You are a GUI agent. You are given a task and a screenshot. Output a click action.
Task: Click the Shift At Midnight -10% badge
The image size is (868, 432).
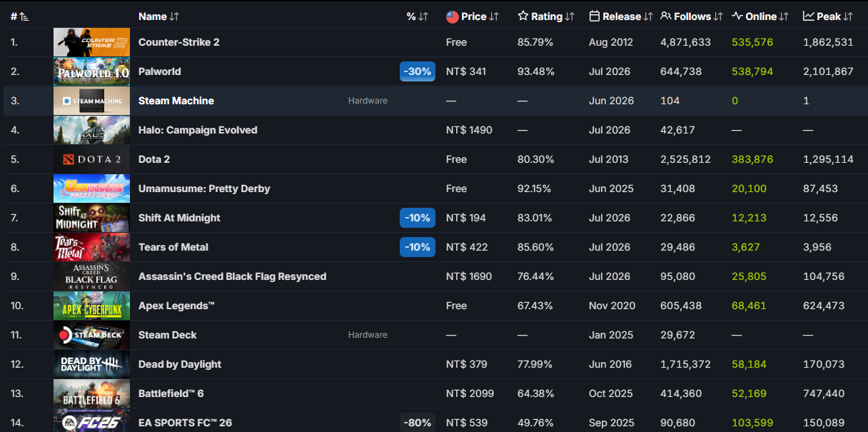coord(418,218)
